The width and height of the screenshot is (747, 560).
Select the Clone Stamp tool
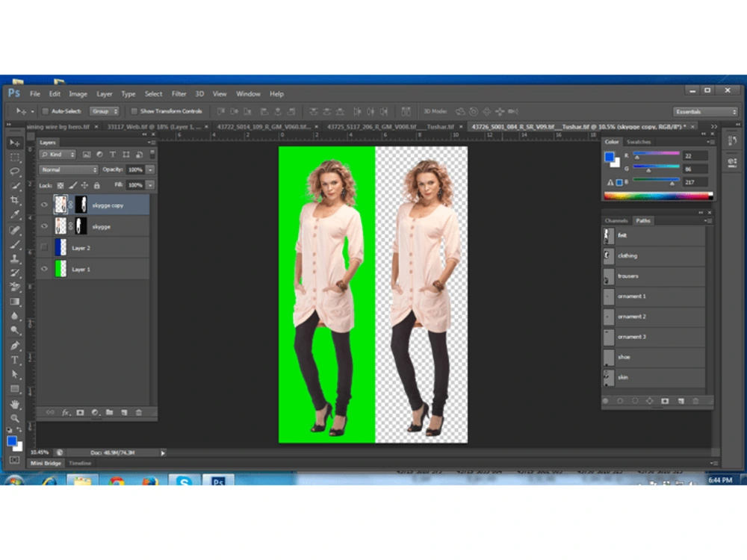pos(15,259)
